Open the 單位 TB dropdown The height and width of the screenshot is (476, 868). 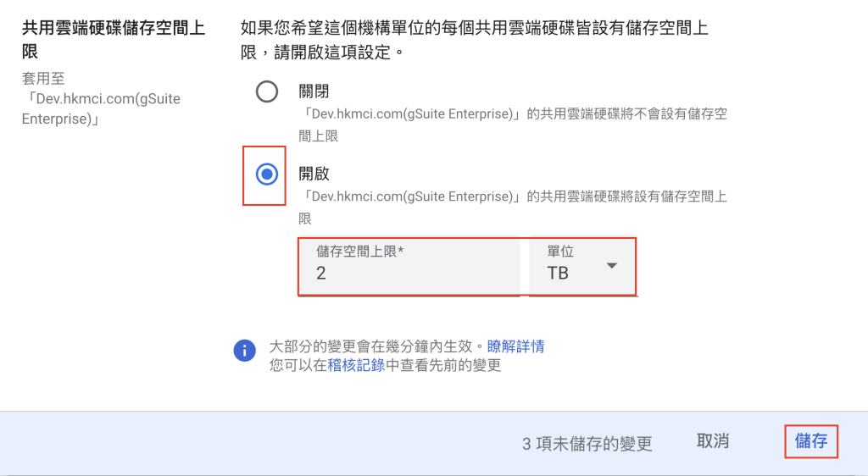(x=581, y=267)
